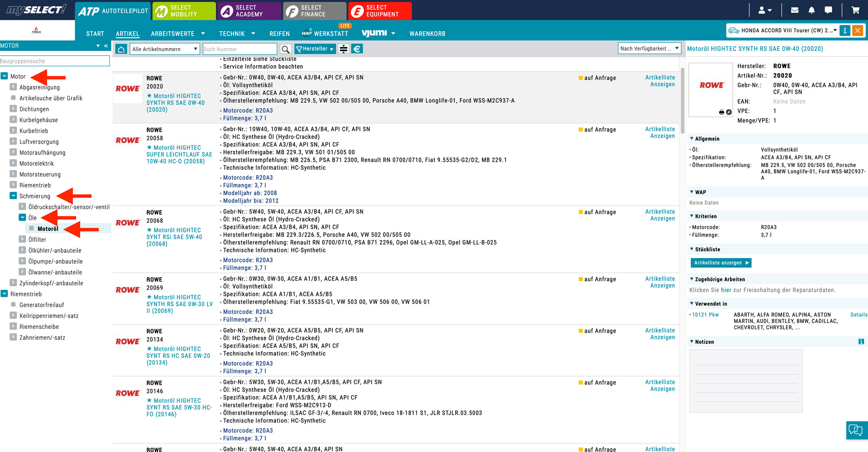Viewport: 868px width, 452px height.
Task: Collapse the Motor sidebar with double-arrow icon
Action: pyautogui.click(x=106, y=46)
